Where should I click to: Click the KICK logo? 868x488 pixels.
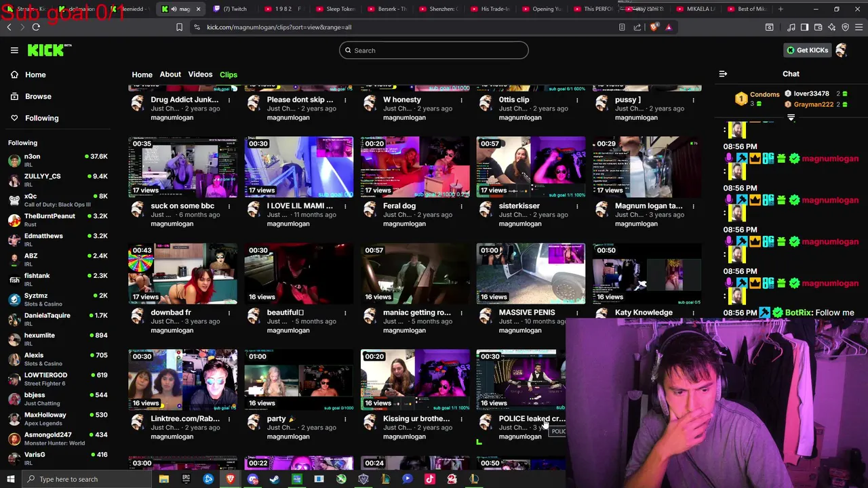(49, 50)
